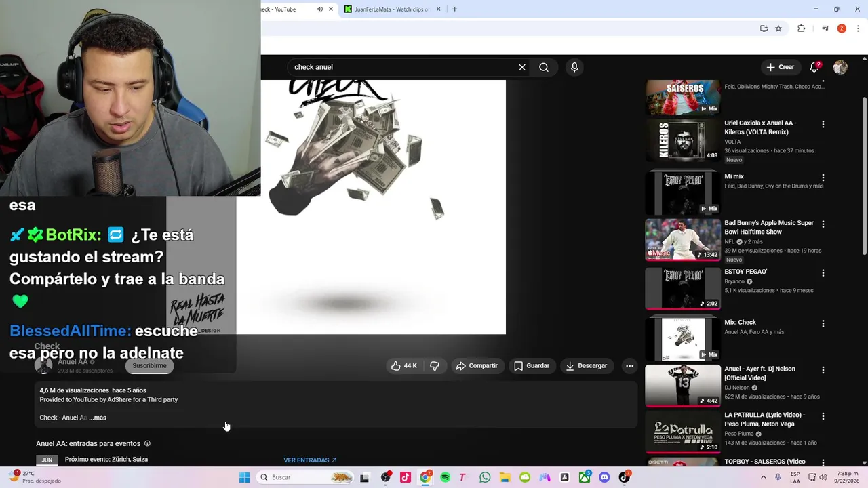This screenshot has height=488, width=868.
Task: Open VER ENTRADAS link
Action: (310, 460)
